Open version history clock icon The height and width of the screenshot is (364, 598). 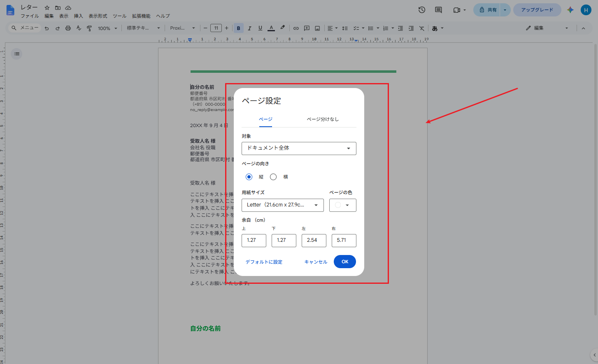coord(422,10)
